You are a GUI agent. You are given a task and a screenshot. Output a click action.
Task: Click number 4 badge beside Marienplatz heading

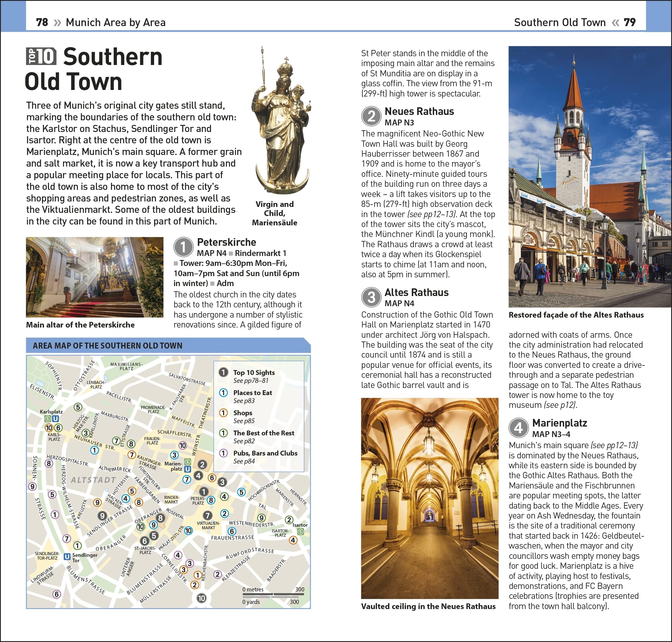pyautogui.click(x=518, y=428)
